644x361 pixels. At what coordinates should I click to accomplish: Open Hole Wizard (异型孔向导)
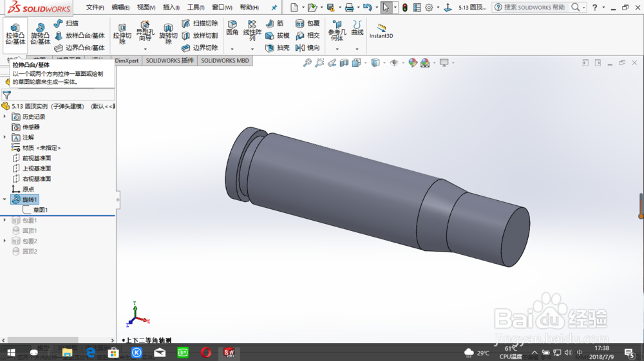tap(144, 32)
